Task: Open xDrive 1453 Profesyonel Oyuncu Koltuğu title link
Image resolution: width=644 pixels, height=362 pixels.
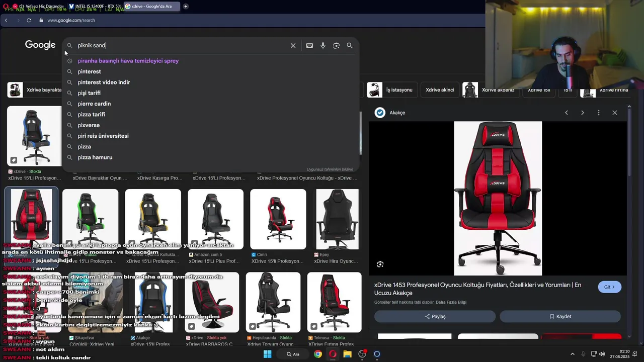Action: [x=477, y=289]
